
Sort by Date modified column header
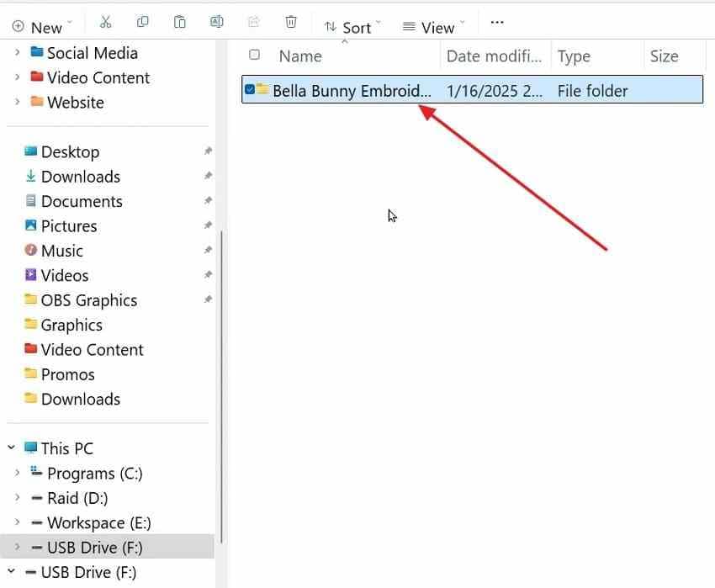495,56
